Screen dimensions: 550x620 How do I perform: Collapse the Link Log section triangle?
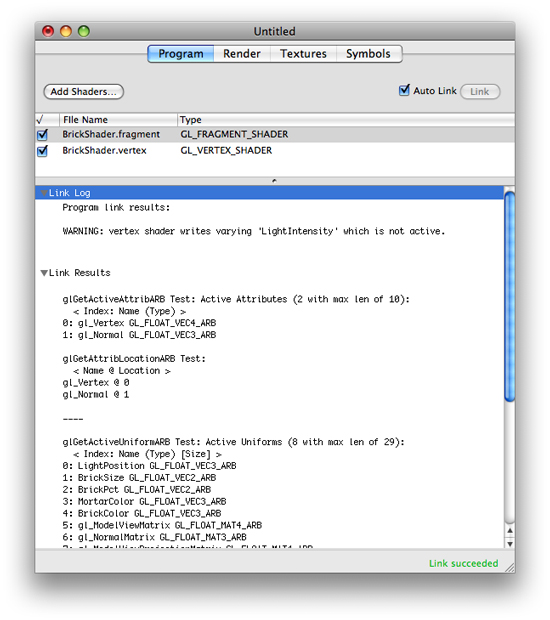[x=44, y=193]
